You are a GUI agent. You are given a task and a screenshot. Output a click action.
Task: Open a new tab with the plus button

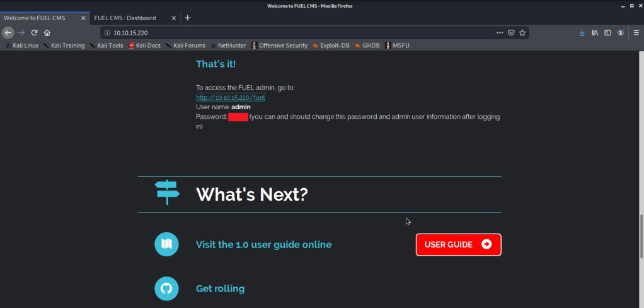tap(188, 18)
